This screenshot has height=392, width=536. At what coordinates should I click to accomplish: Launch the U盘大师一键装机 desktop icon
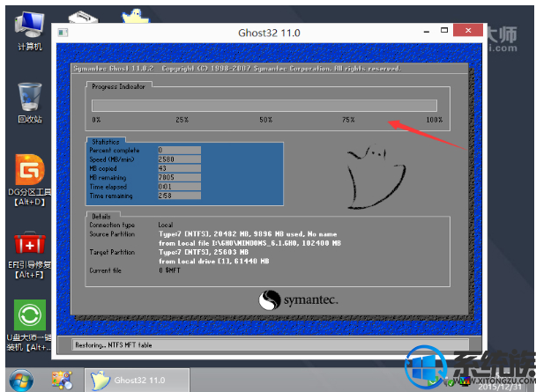tap(30, 325)
